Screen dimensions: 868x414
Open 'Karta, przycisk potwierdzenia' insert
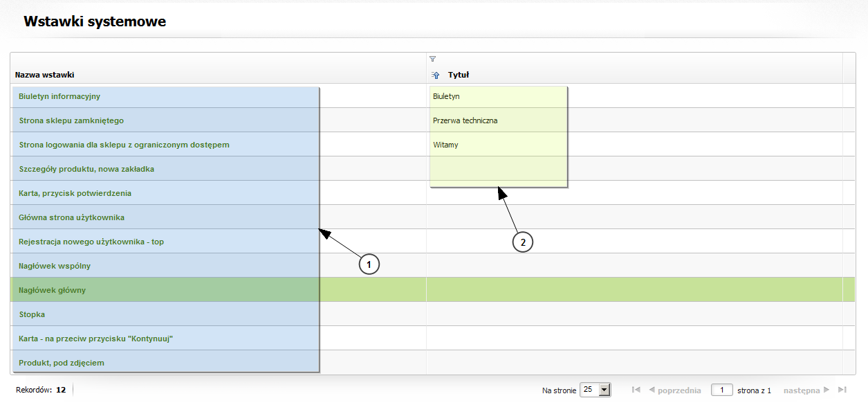click(75, 193)
